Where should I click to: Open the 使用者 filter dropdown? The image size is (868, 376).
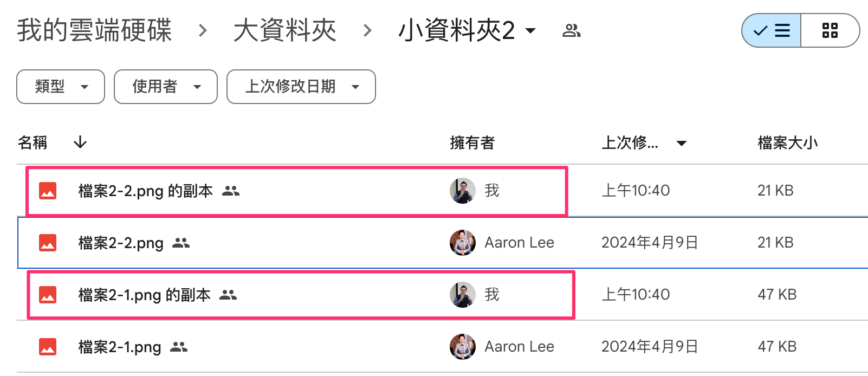[166, 87]
